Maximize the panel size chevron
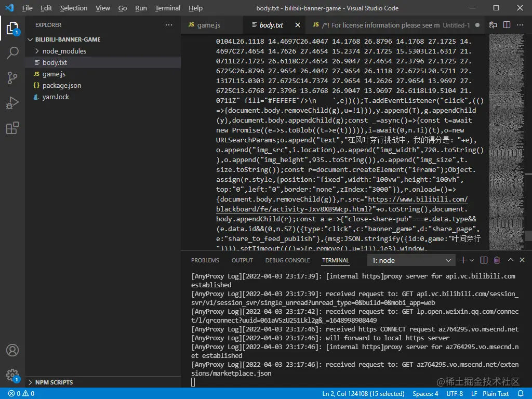Viewport: 532px width, 399px height. (x=511, y=260)
